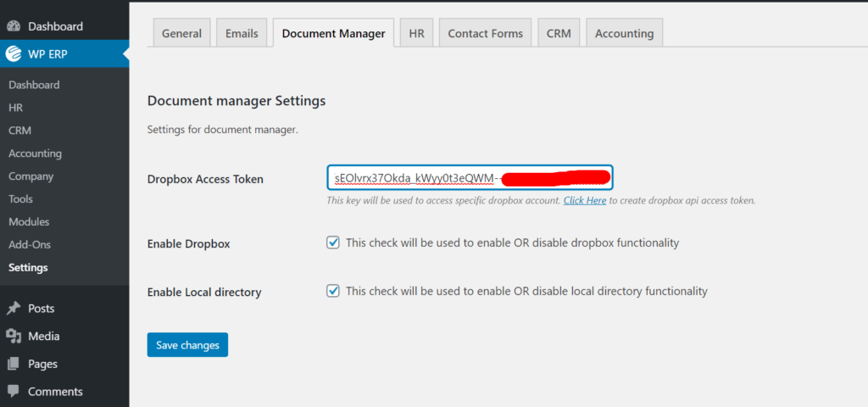The width and height of the screenshot is (868, 407).
Task: Uncheck the Enable Dropbox checkbox
Action: coord(332,243)
